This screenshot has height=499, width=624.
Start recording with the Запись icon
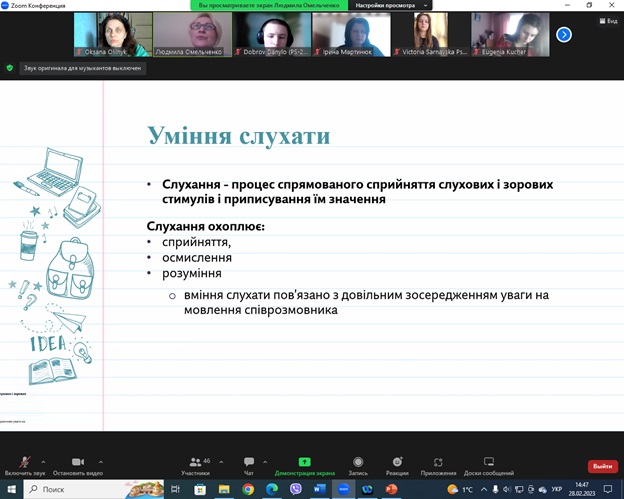coord(358,464)
